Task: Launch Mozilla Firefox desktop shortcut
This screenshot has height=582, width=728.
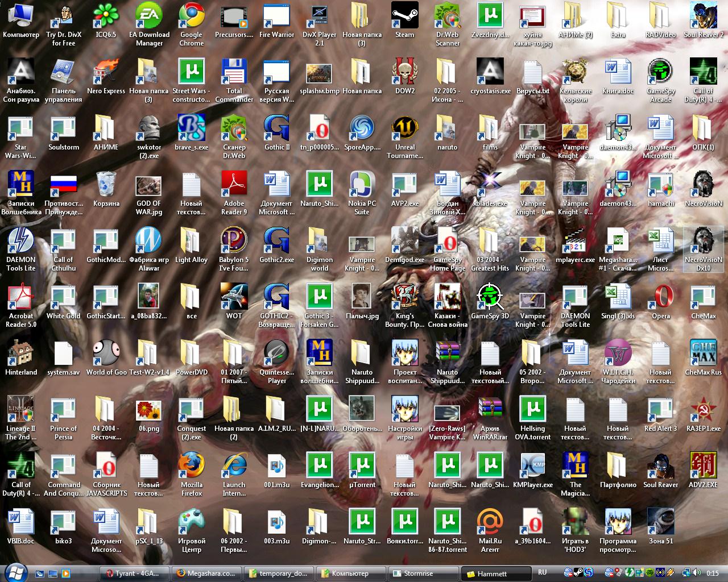Action: click(x=191, y=466)
